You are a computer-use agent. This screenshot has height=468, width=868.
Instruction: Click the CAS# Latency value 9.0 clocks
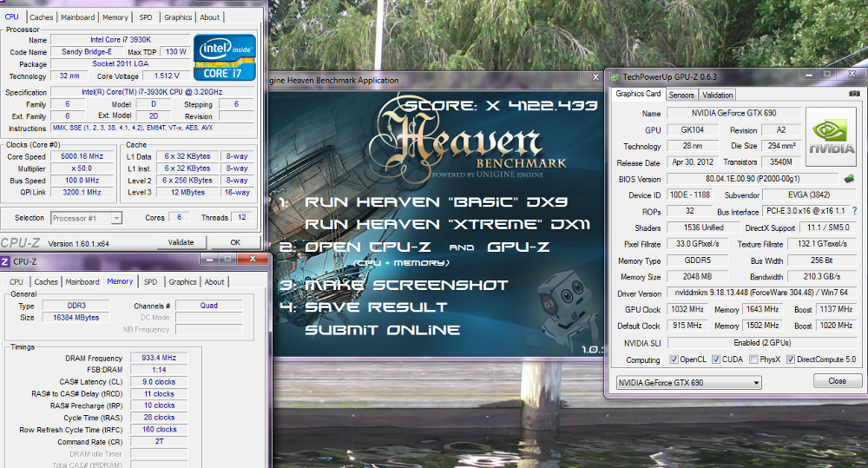[159, 381]
